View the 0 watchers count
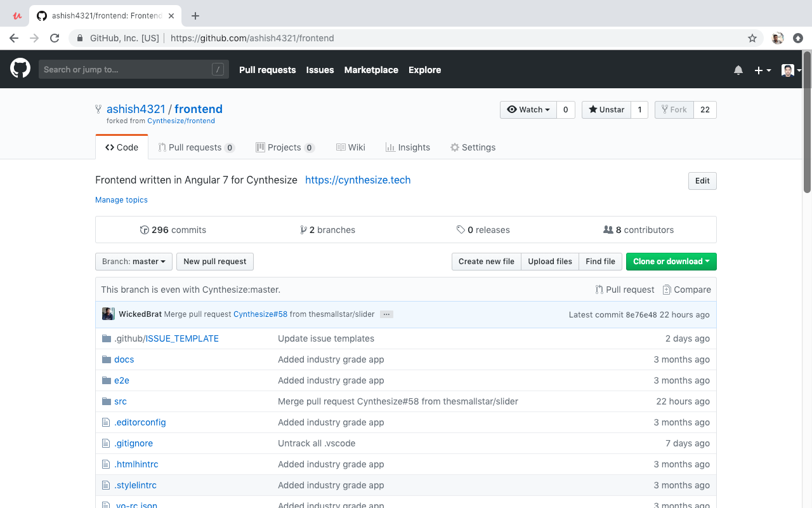 tap(566, 110)
